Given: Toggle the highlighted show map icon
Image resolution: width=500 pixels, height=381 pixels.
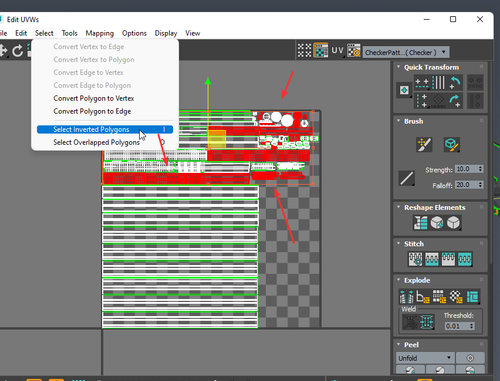Looking at the screenshot, I should click(x=321, y=50).
